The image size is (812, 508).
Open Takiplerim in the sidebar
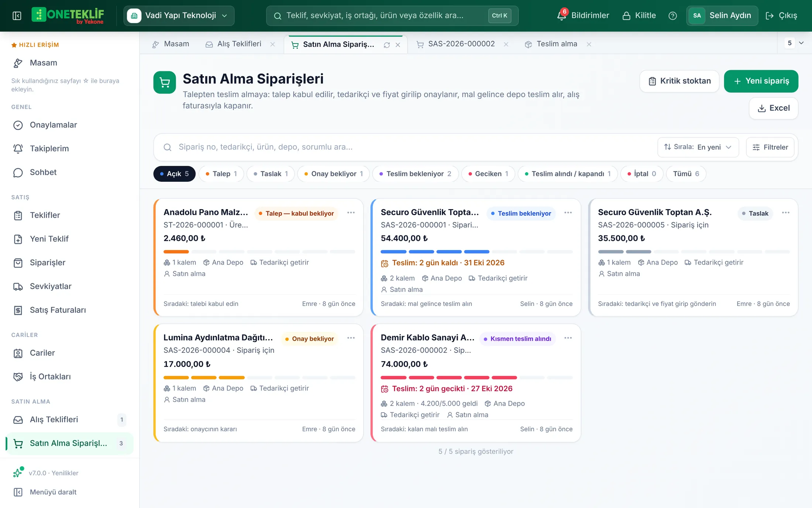pos(69,149)
